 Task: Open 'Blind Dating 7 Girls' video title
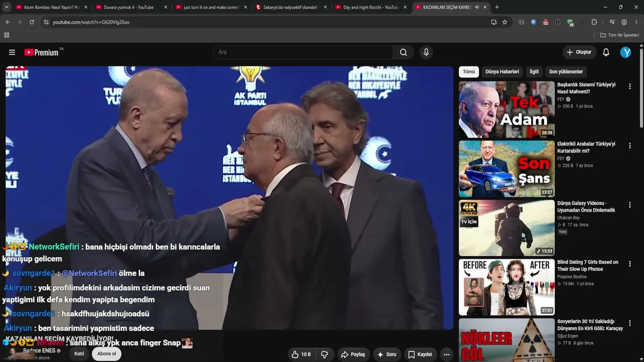coord(588,265)
